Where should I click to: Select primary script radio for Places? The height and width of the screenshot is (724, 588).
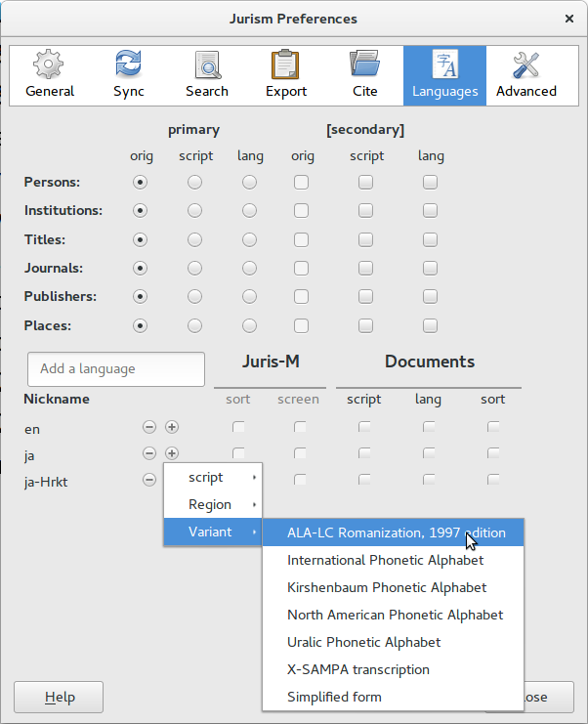point(194,325)
